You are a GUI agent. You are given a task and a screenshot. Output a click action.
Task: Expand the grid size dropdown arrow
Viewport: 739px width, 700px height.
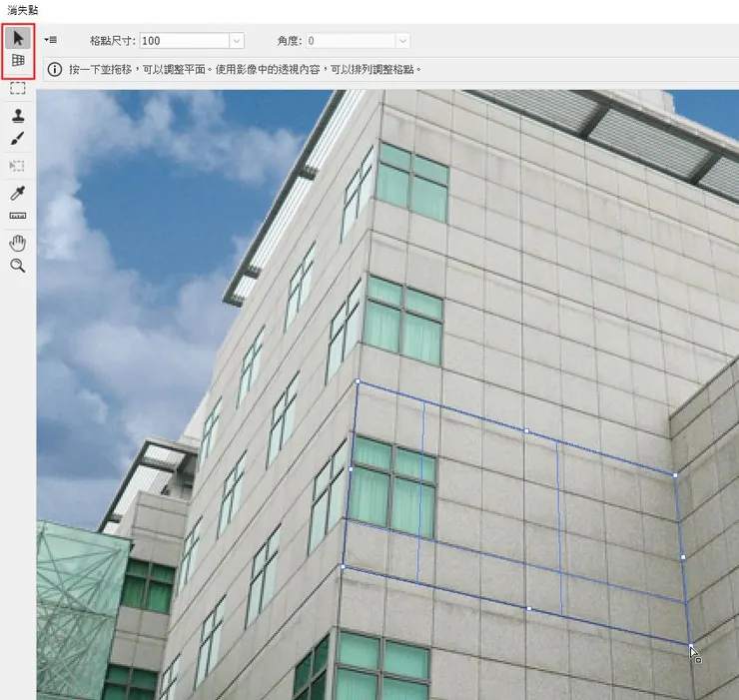(237, 41)
